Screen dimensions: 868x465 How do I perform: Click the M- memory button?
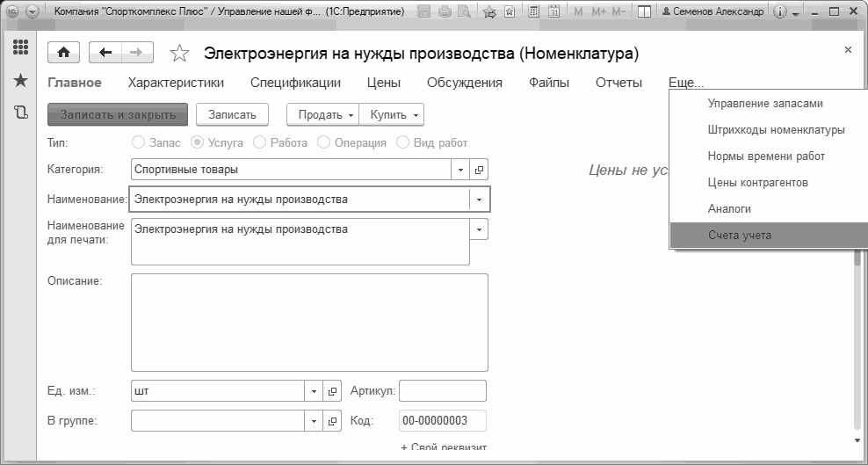pos(618,11)
